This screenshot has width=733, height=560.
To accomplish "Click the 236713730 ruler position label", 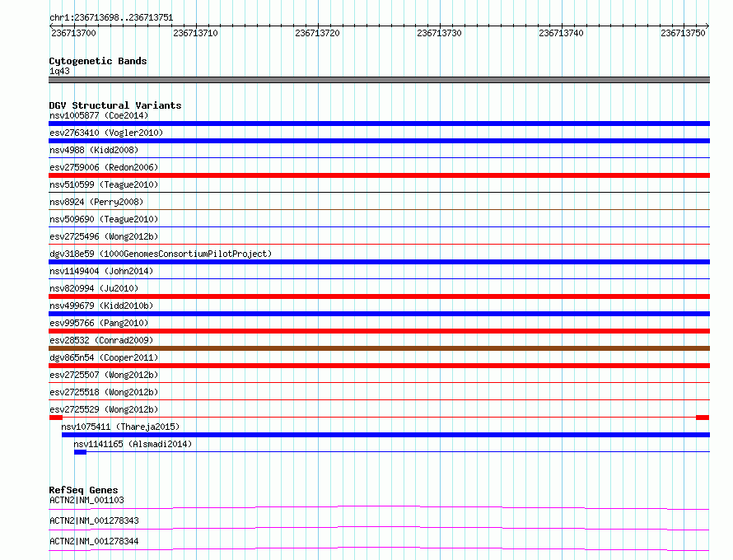I will pos(439,33).
